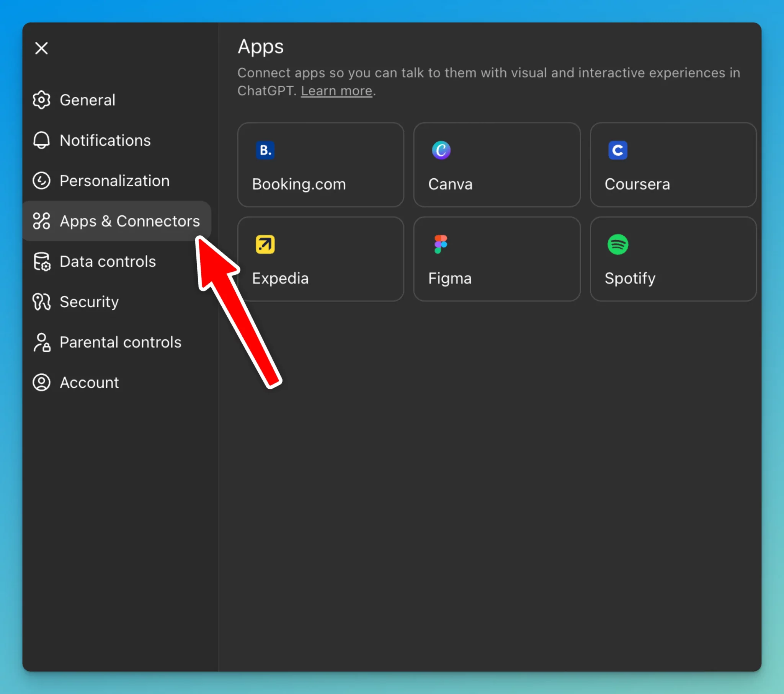Click the Account avatar icon
This screenshot has height=694, width=784.
point(41,382)
